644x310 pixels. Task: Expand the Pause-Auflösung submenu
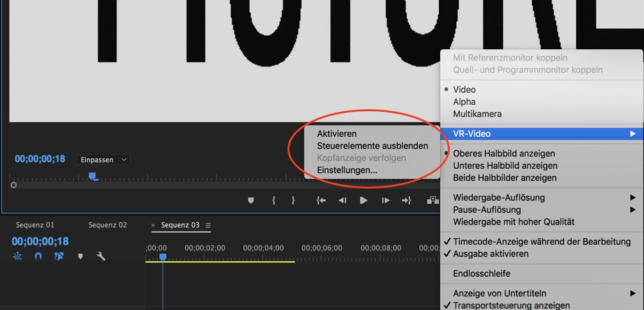pos(542,210)
